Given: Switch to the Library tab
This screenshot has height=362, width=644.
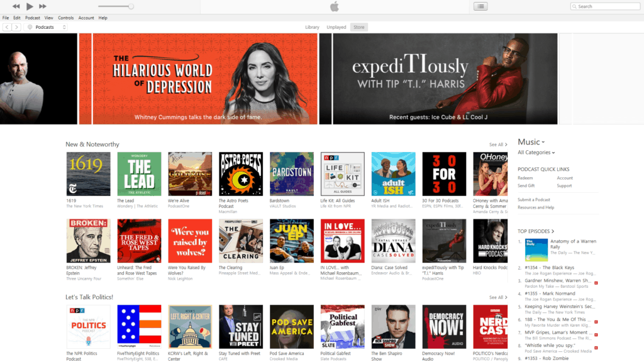Looking at the screenshot, I should [312, 27].
